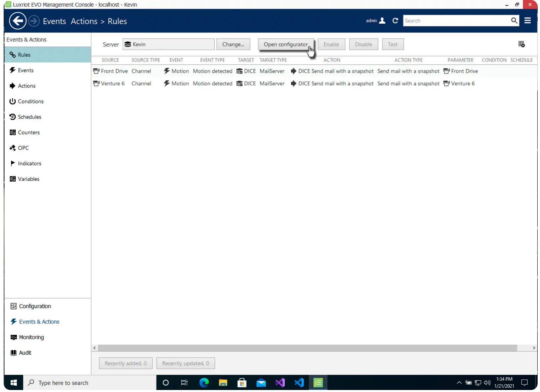The image size is (540, 392).
Task: Click the Enable button
Action: coord(331,44)
